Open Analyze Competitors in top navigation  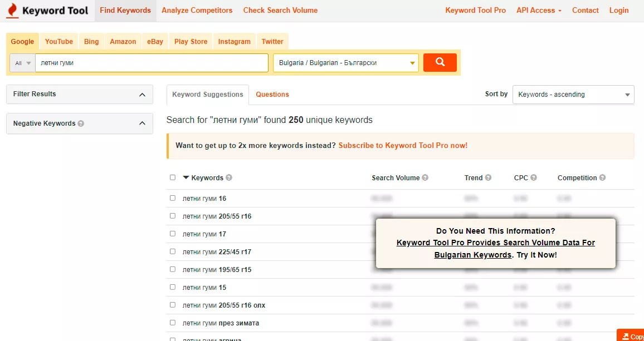197,11
